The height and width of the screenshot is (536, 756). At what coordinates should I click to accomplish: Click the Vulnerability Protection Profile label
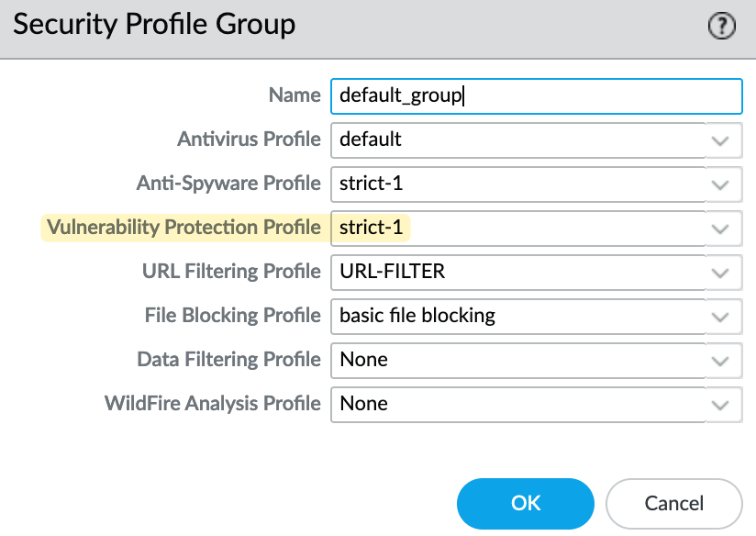tap(183, 228)
